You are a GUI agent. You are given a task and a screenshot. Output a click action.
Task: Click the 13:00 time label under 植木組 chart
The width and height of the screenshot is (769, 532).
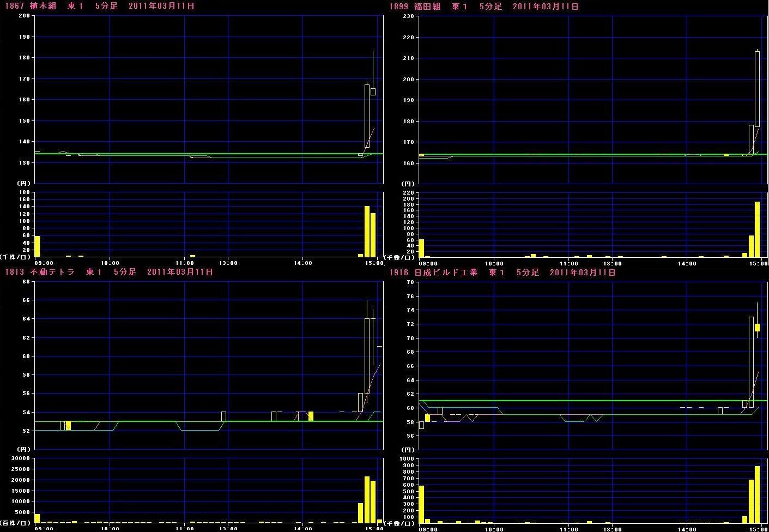(x=228, y=263)
